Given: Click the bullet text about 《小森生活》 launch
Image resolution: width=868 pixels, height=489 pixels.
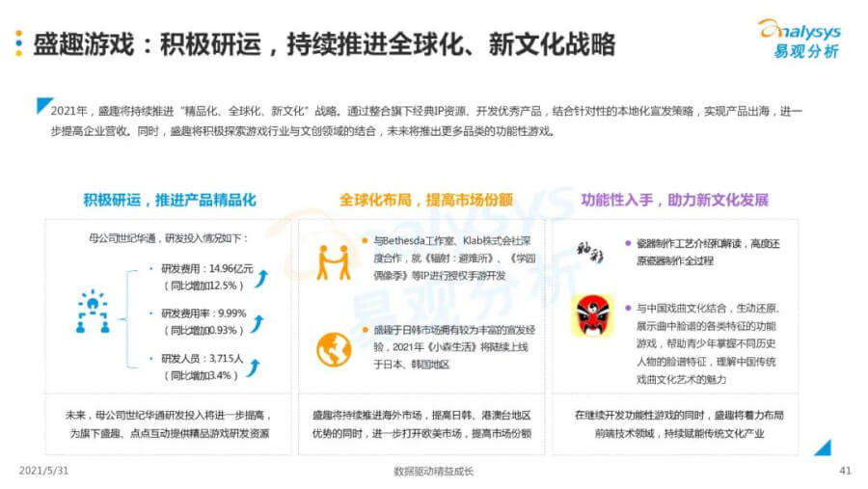Looking at the screenshot, I should [454, 347].
